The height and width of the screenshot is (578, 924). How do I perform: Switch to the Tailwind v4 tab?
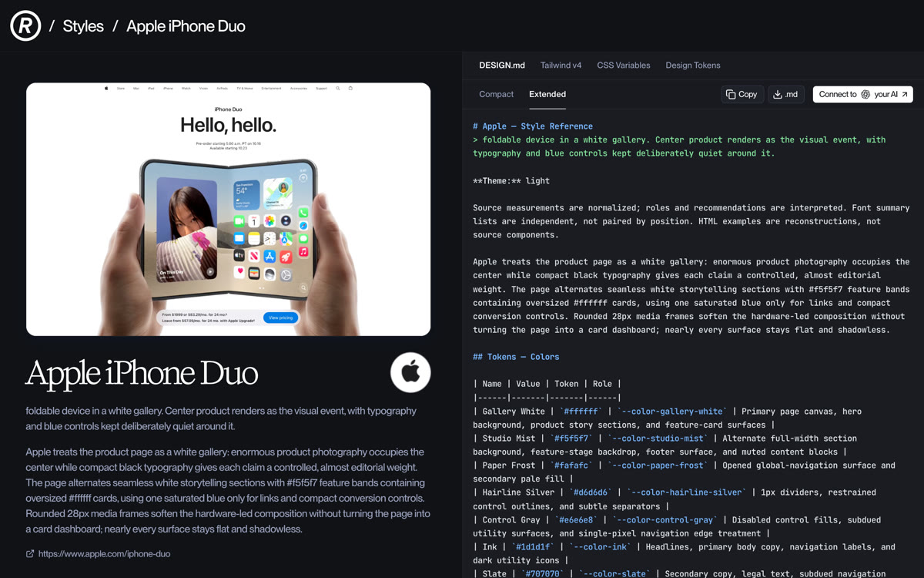pos(561,66)
